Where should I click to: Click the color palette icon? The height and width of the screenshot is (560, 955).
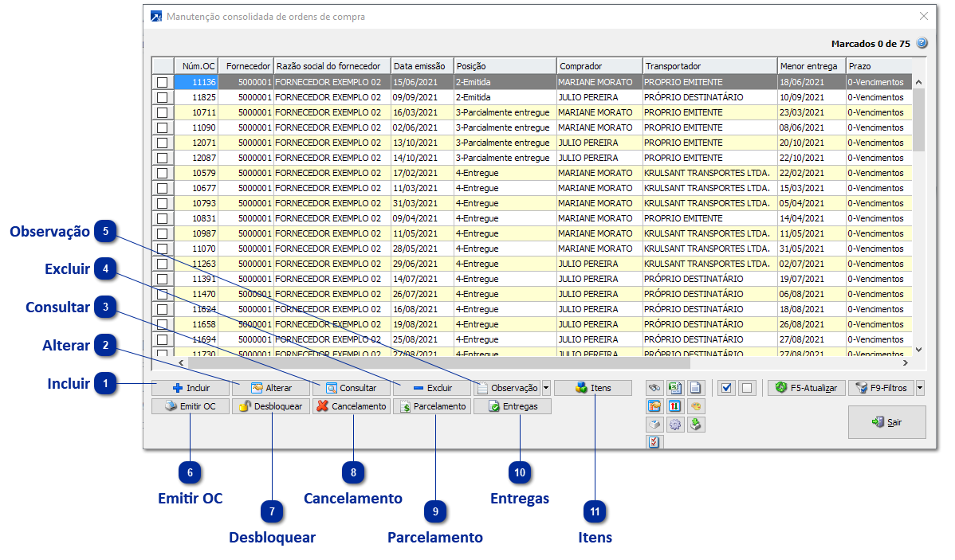[x=696, y=406]
